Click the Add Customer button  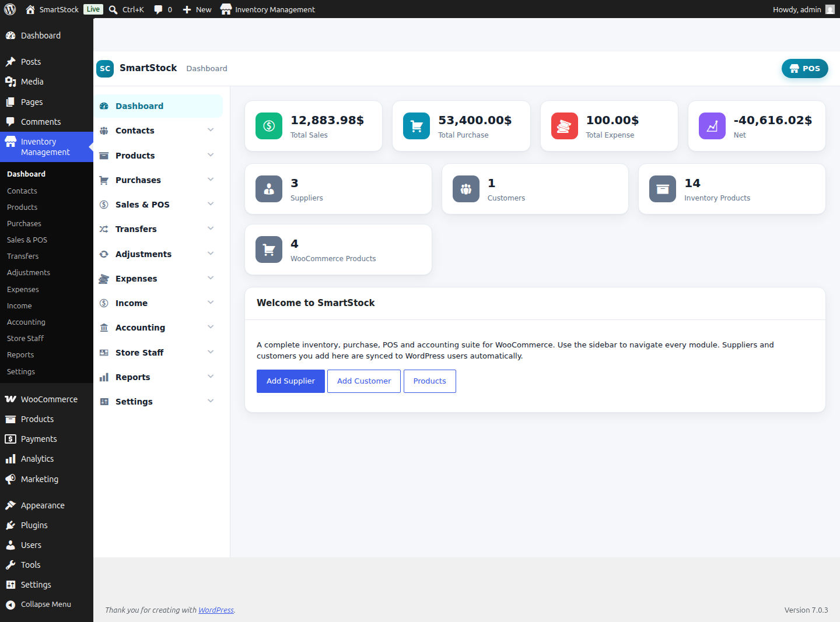[364, 381]
